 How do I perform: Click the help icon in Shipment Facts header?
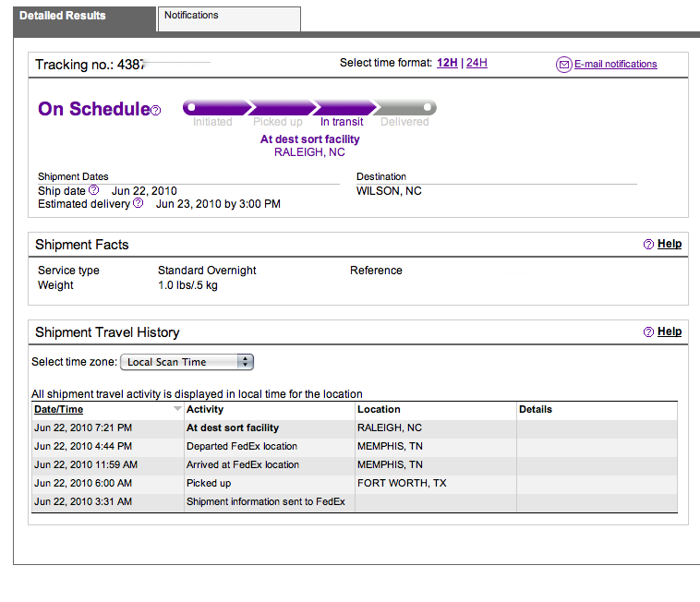(648, 244)
